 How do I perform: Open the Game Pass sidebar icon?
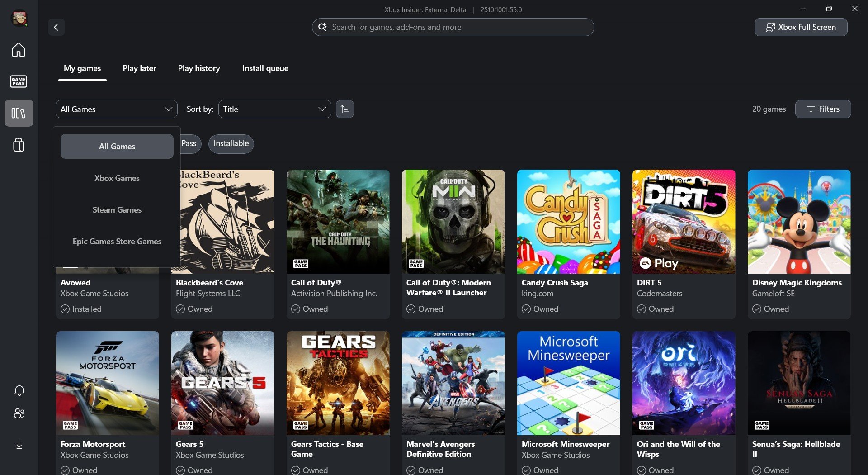(x=19, y=81)
